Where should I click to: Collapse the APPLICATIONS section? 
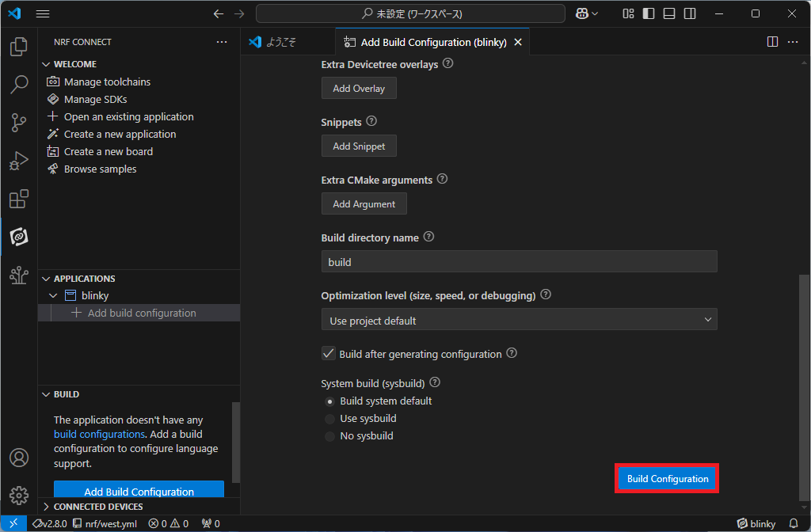pos(46,279)
